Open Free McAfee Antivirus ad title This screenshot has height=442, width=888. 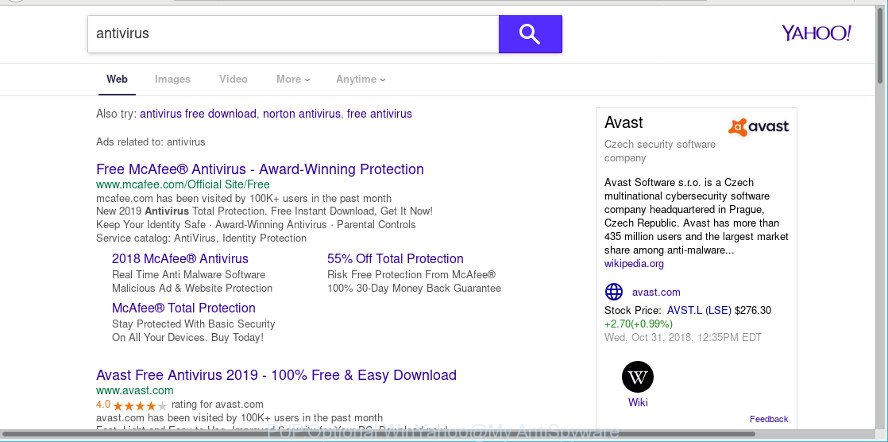[x=260, y=169]
